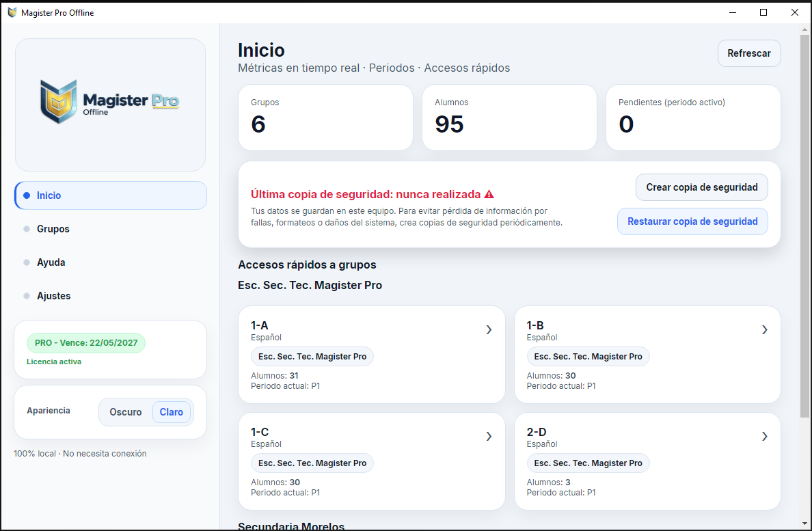Click the school tag in 1-C card
This screenshot has height=531, width=812.
(x=312, y=463)
